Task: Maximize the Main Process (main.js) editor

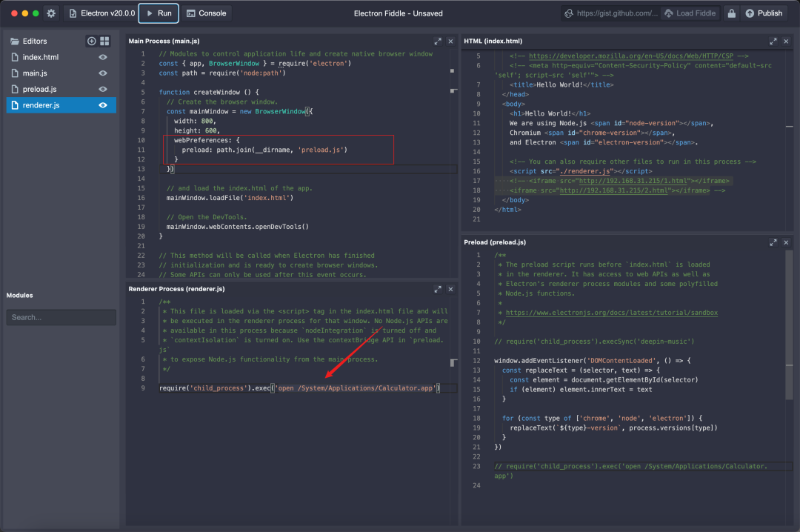Action: [438, 41]
